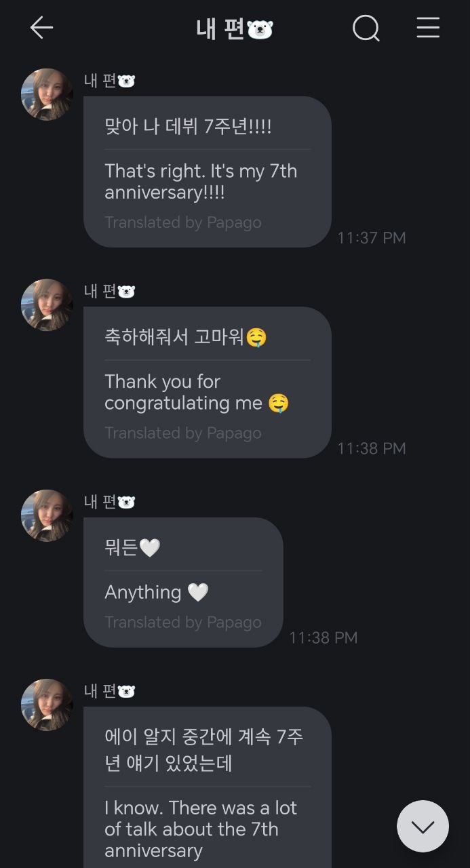Tap 'Translated by Papago' under 7th anniversary
The width and height of the screenshot is (470, 868).
coord(183,222)
